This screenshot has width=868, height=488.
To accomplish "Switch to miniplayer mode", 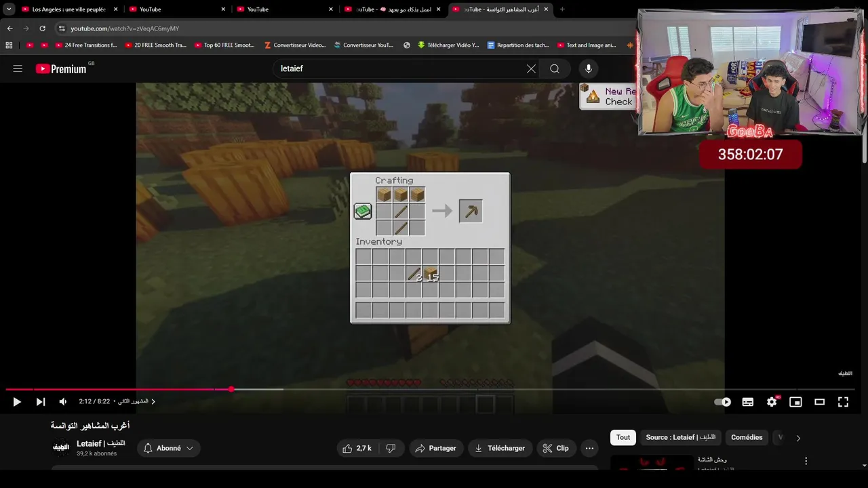I will pos(795,402).
